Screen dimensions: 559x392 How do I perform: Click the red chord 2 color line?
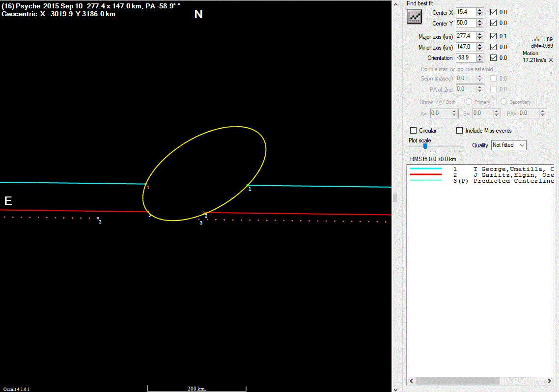(426, 174)
